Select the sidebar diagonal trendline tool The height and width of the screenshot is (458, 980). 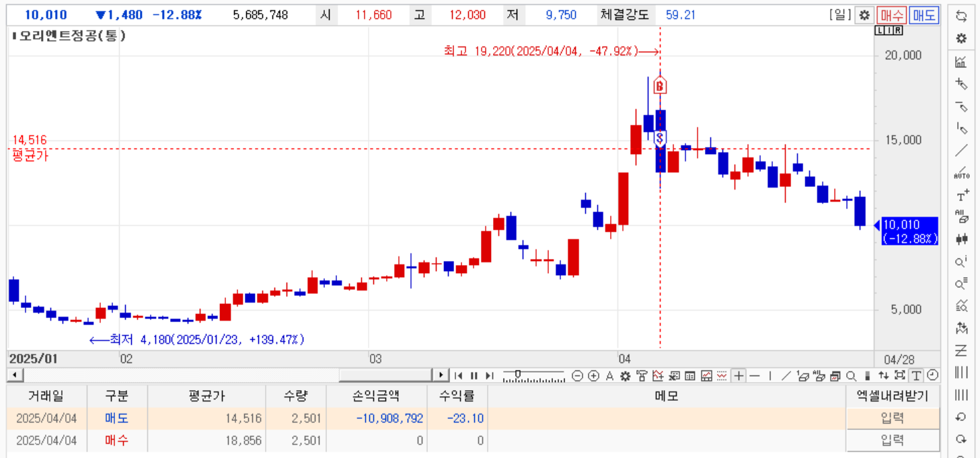tap(961, 150)
